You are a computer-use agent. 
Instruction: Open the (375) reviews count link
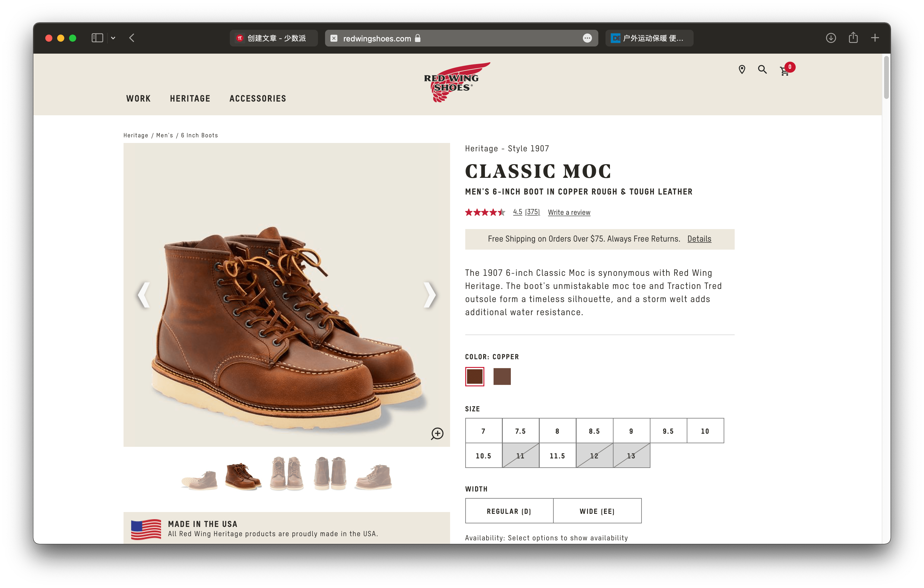click(532, 212)
